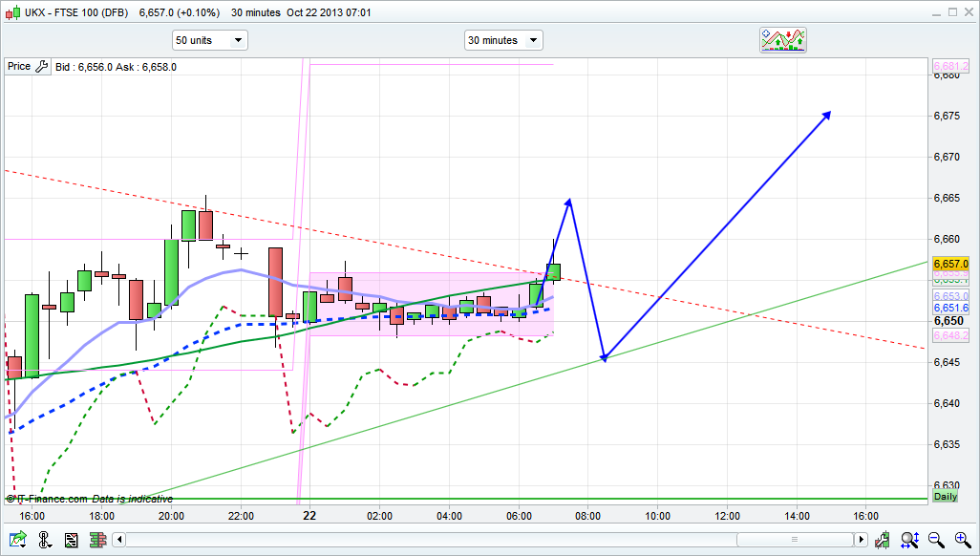Click the 6,657.0 current price tag
980x556 pixels.
tap(950, 264)
